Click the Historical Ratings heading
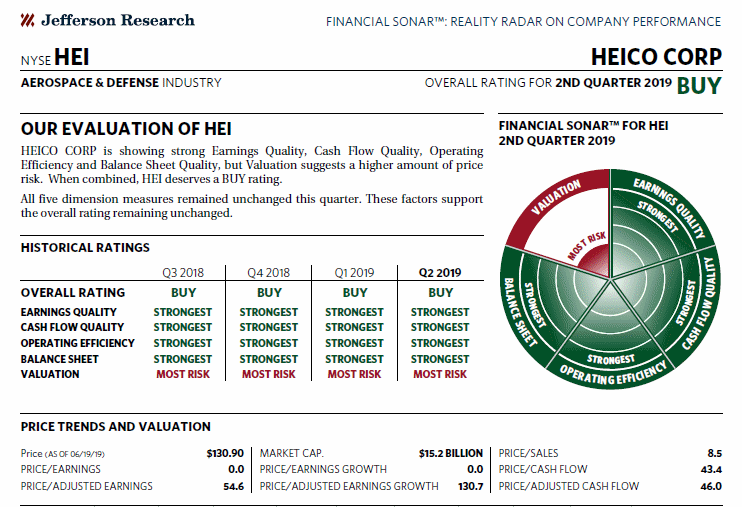Screen dimensions: 742x507 (85, 248)
